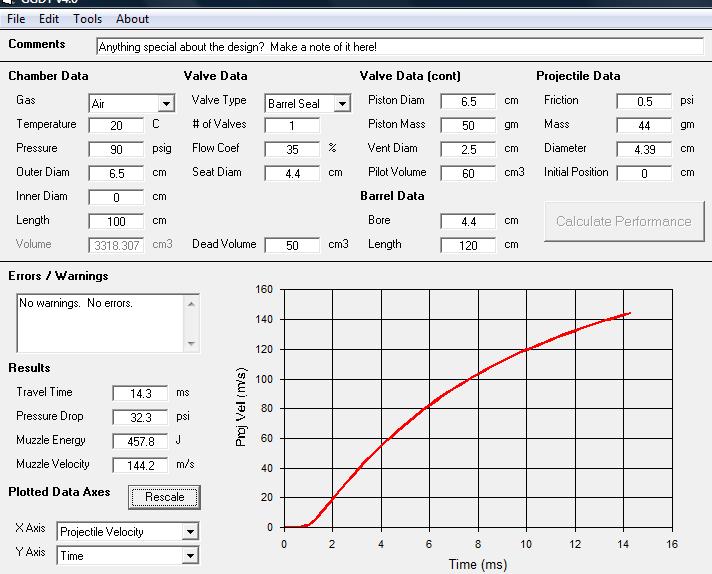Image resolution: width=712 pixels, height=574 pixels.
Task: Click the Rescale button
Action: 165,497
